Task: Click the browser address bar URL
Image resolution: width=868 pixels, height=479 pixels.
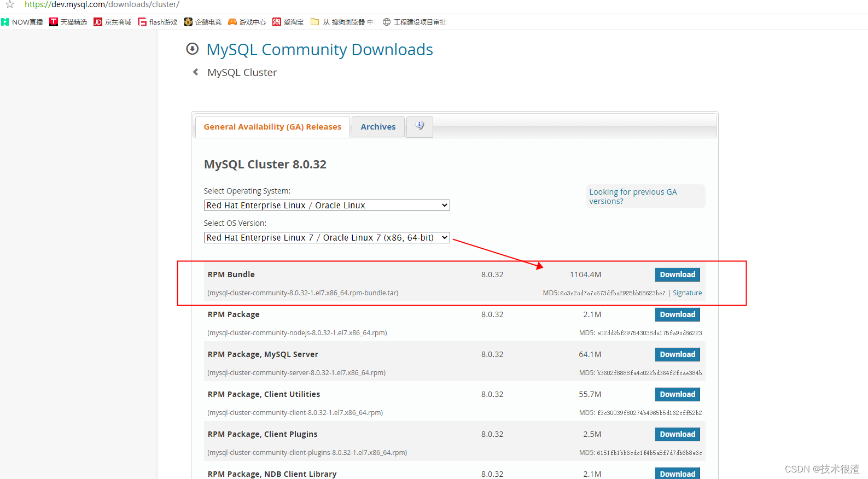Action: click(x=102, y=4)
